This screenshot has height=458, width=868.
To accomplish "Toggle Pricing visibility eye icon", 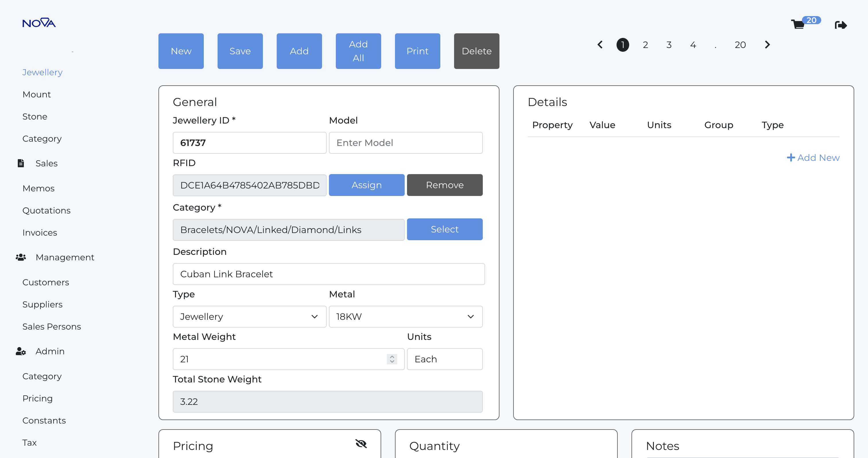I will [361, 444].
